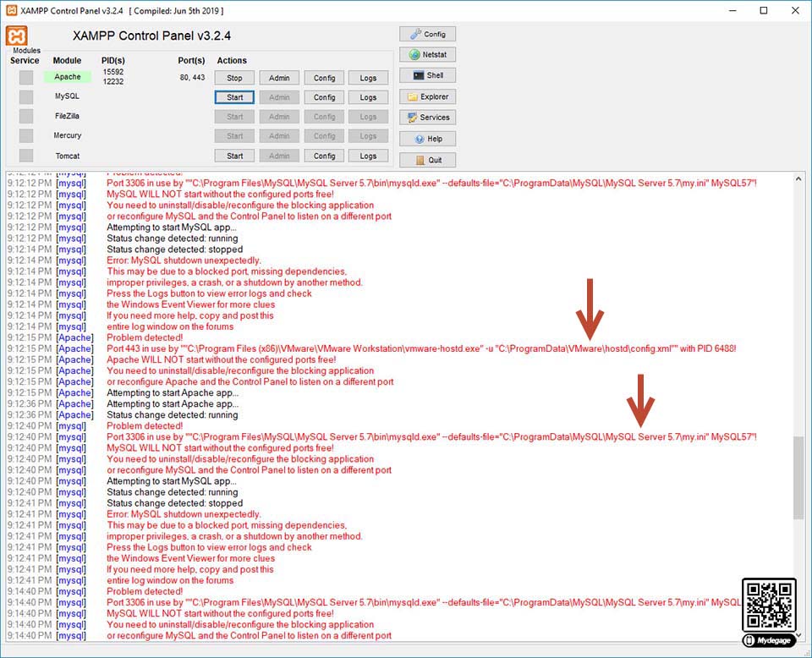Open Apache Admin page
The width and height of the screenshot is (812, 658).
pyautogui.click(x=279, y=78)
